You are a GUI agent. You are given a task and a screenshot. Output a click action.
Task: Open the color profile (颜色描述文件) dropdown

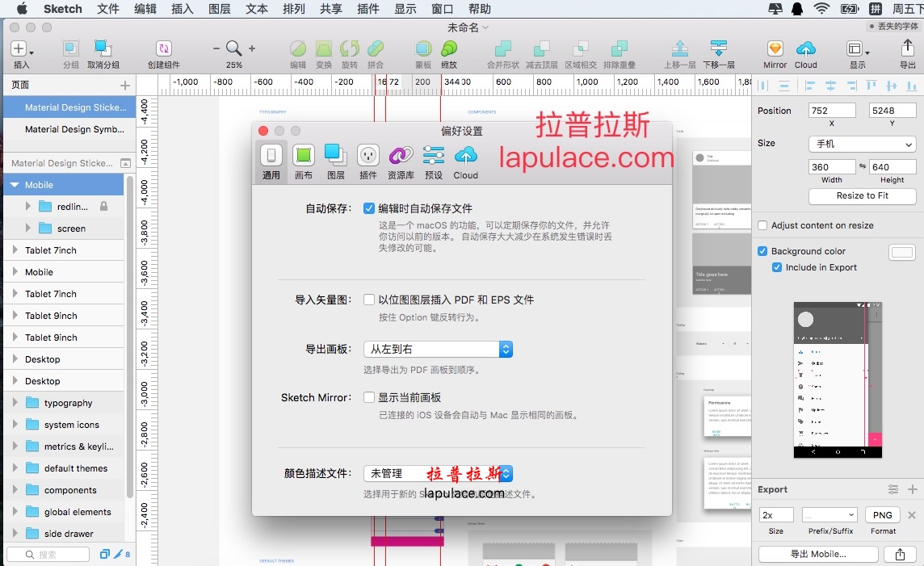point(438,473)
